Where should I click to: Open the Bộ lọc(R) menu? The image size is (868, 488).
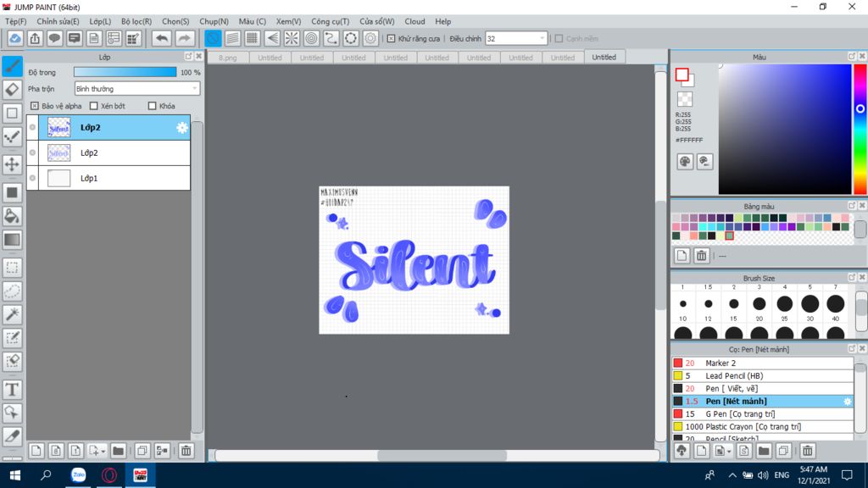point(136,21)
